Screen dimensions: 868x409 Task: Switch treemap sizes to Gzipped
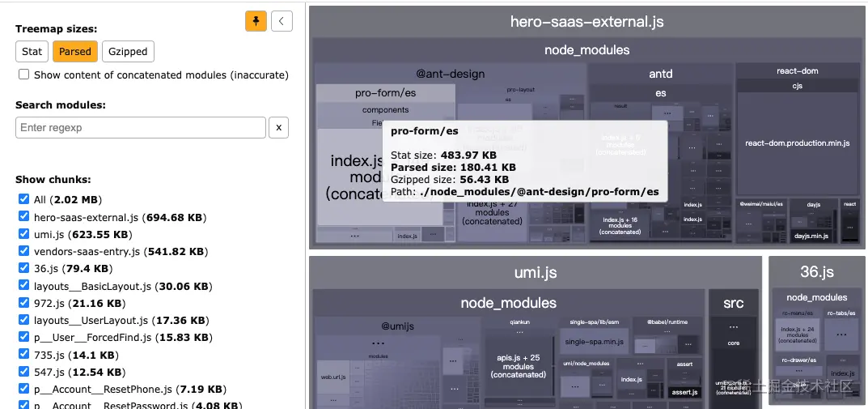128,52
